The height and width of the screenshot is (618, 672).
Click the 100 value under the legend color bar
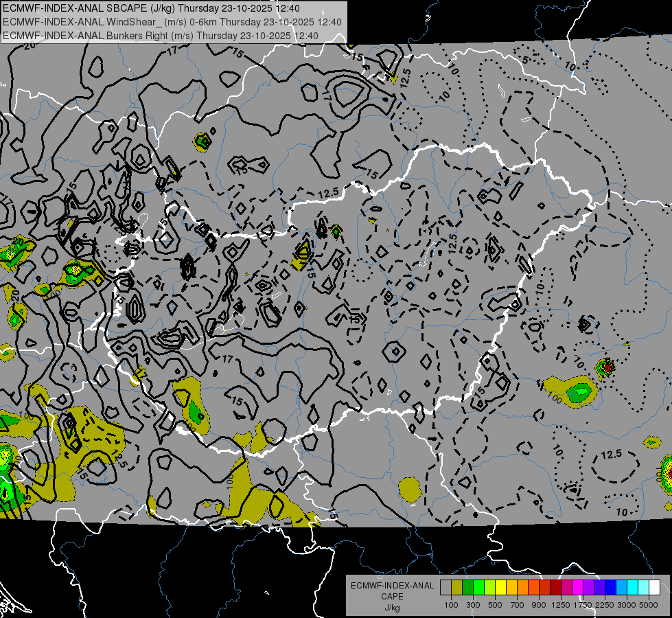click(451, 605)
